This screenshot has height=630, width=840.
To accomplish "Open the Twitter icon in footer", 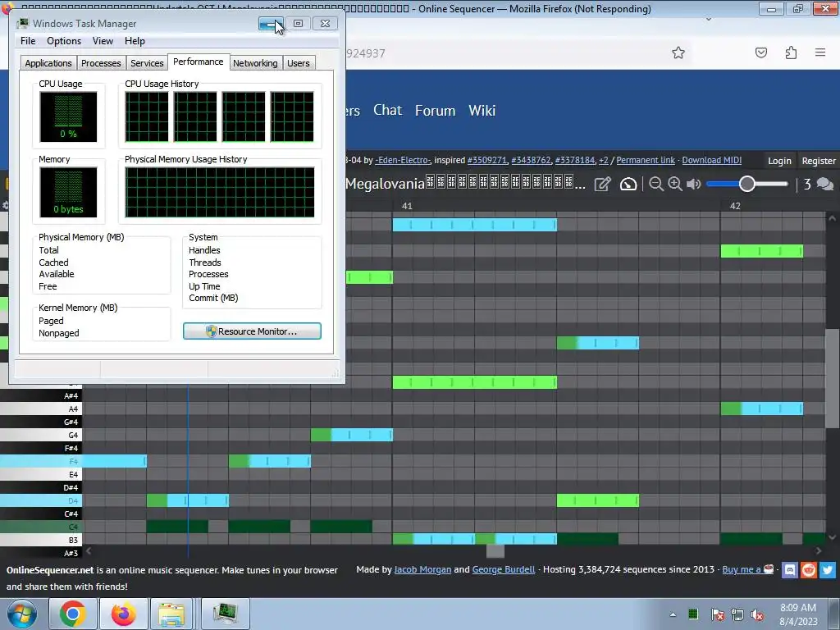I will tap(827, 569).
